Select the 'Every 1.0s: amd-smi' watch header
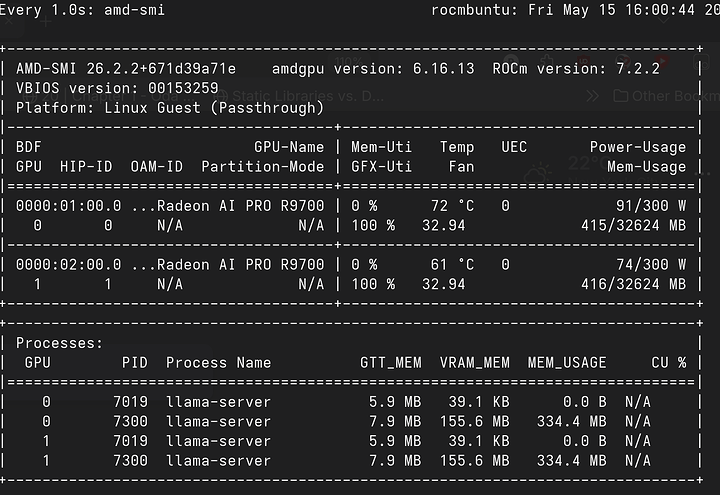This screenshot has width=720, height=495. point(82,10)
